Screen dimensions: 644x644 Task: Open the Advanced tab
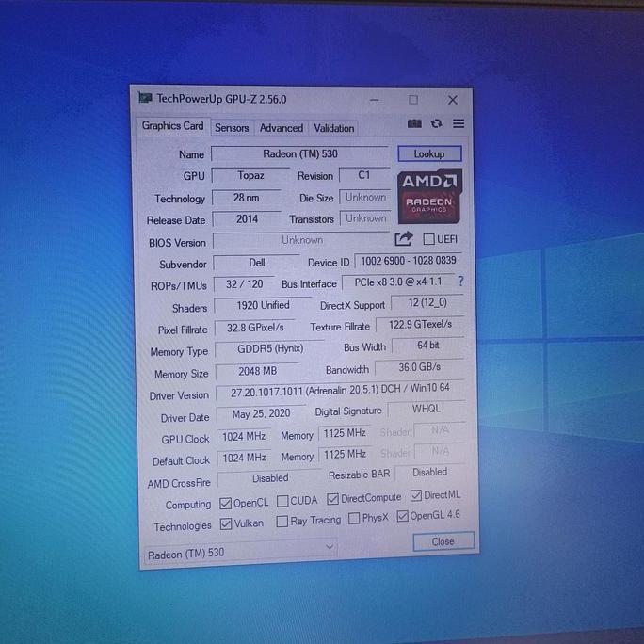[x=282, y=128]
